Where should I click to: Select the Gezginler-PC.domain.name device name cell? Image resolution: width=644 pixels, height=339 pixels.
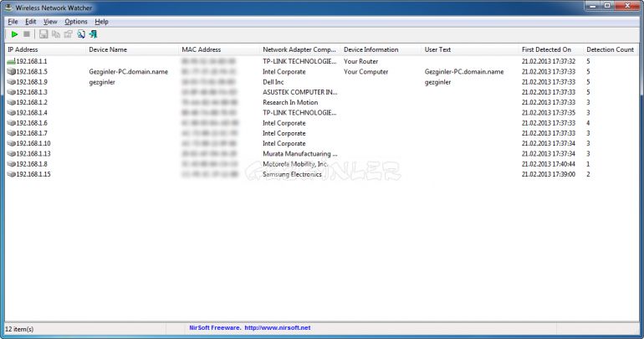[129, 71]
